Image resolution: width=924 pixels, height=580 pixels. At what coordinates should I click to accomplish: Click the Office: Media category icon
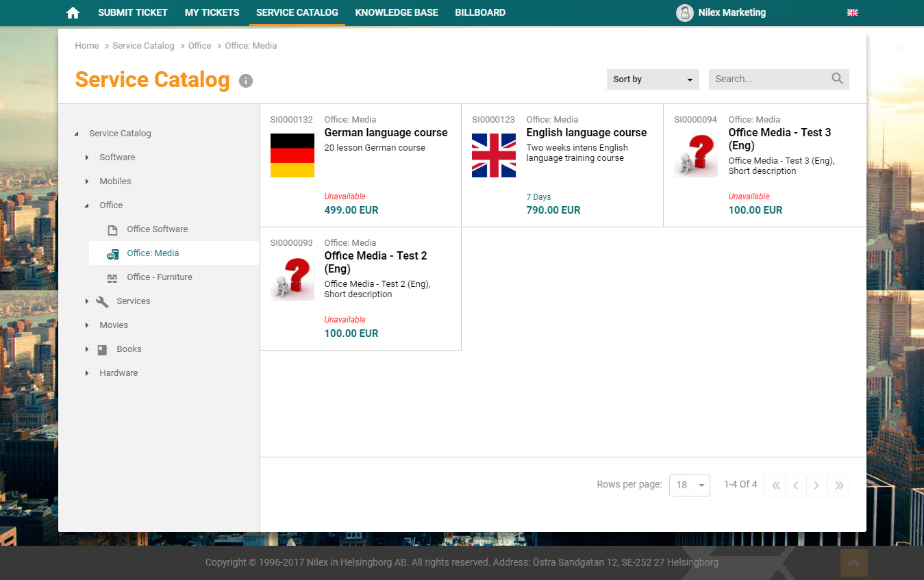coord(113,254)
